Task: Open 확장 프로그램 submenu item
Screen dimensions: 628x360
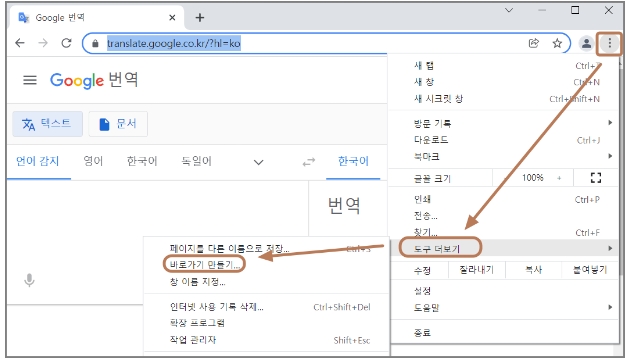Action: tap(266, 323)
